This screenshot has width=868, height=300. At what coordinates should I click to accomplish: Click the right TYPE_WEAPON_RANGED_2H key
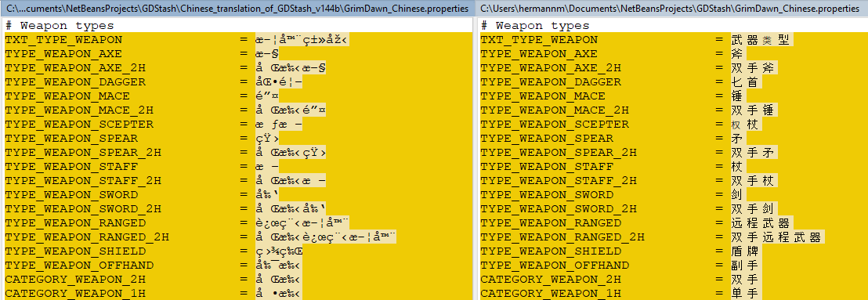point(562,237)
